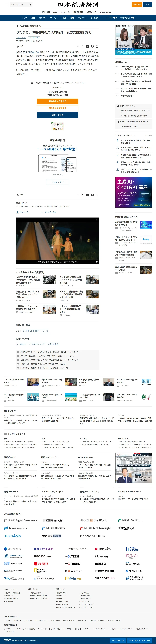156x644 pixels.
Task: Click the 保存 clip icon above the article
Action: click(x=18, y=46)
